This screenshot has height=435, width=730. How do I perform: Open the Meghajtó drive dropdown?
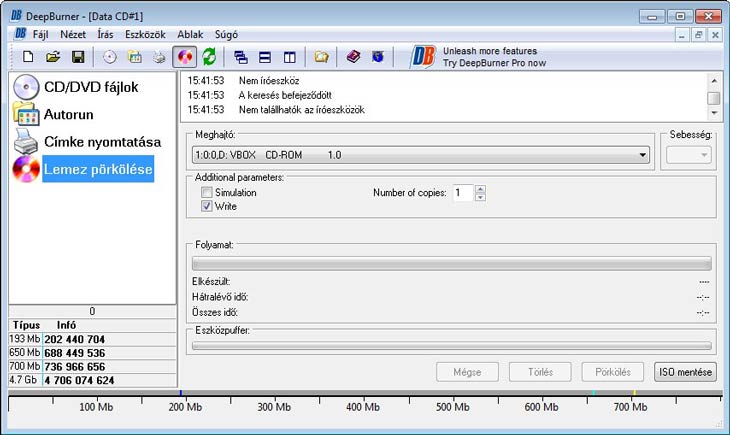[x=420, y=155]
